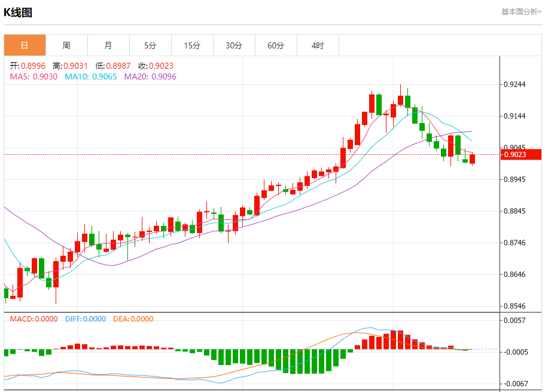Open the 4时 timeframe tab
Image resolution: width=545 pixels, height=392 pixels.
tap(318, 45)
